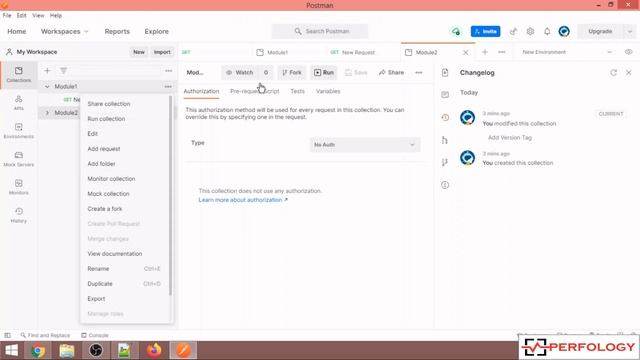The height and width of the screenshot is (360, 640).
Task: Open the View menu
Action: [x=38, y=16]
